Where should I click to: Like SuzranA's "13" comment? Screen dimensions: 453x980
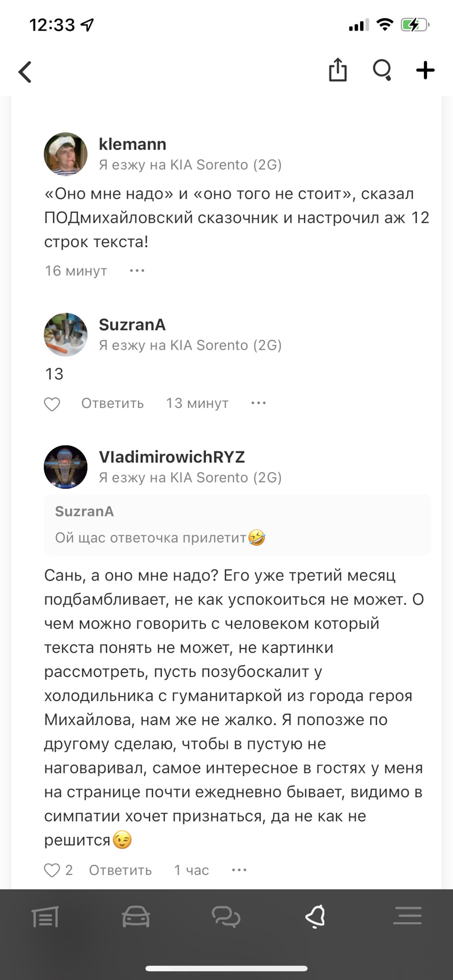coord(52,404)
